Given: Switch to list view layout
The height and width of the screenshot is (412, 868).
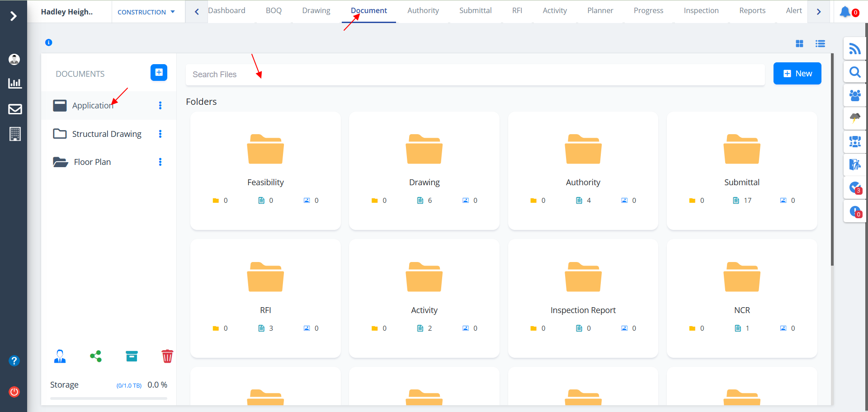Looking at the screenshot, I should click(x=820, y=43).
